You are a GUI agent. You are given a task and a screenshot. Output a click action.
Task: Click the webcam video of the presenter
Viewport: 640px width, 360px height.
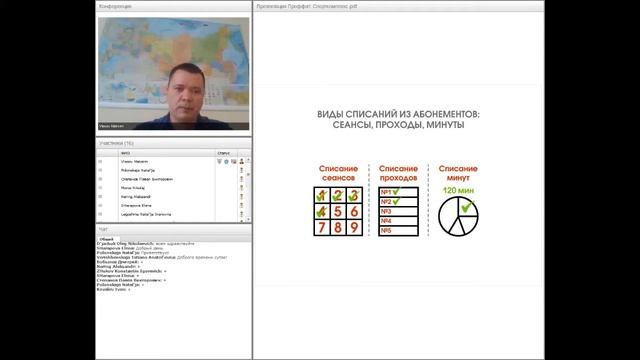tap(173, 73)
